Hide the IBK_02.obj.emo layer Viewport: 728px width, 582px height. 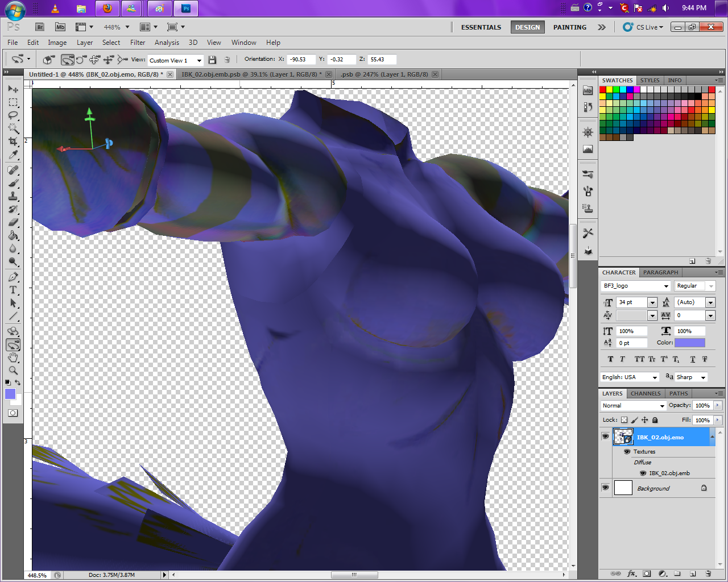(x=605, y=436)
